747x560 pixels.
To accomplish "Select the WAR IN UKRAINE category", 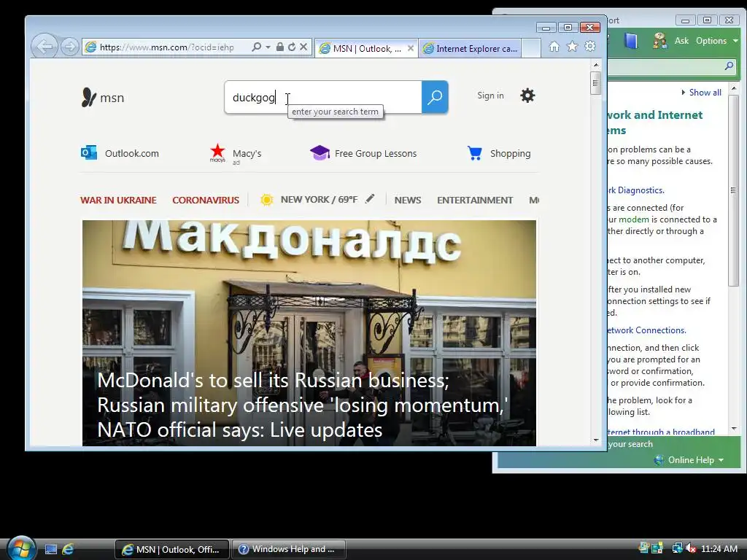I will [118, 200].
